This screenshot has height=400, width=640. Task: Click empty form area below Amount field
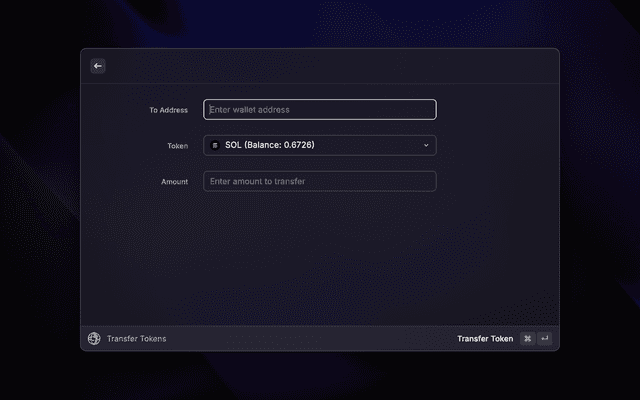tap(320, 260)
